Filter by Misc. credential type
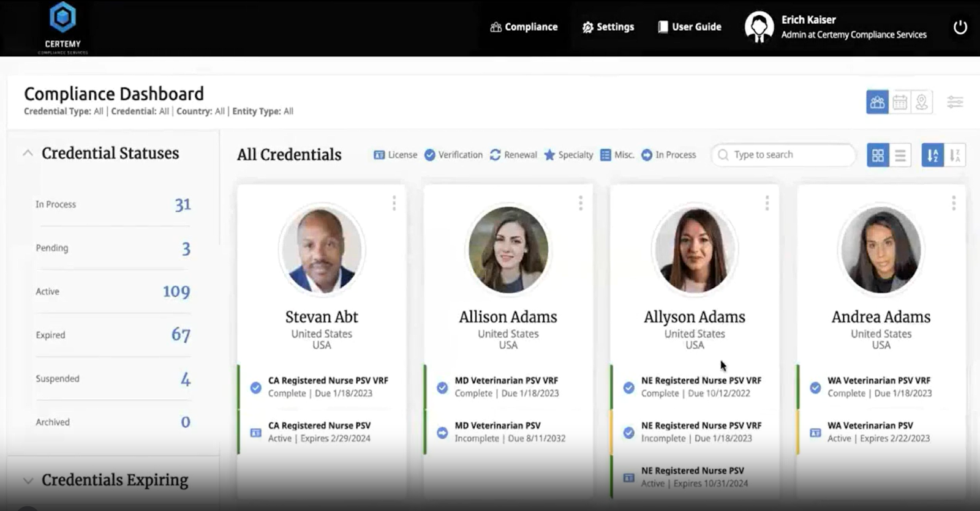Viewport: 980px width, 511px height. (x=617, y=155)
